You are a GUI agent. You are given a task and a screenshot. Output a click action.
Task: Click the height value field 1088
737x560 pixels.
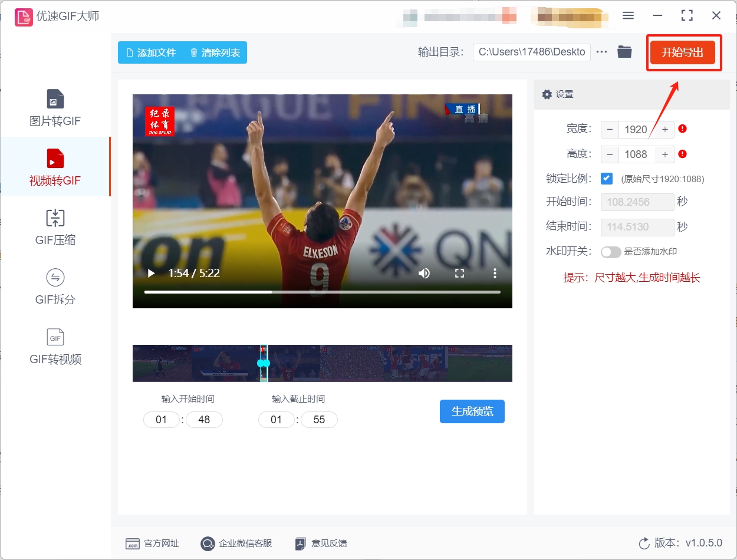(x=636, y=154)
